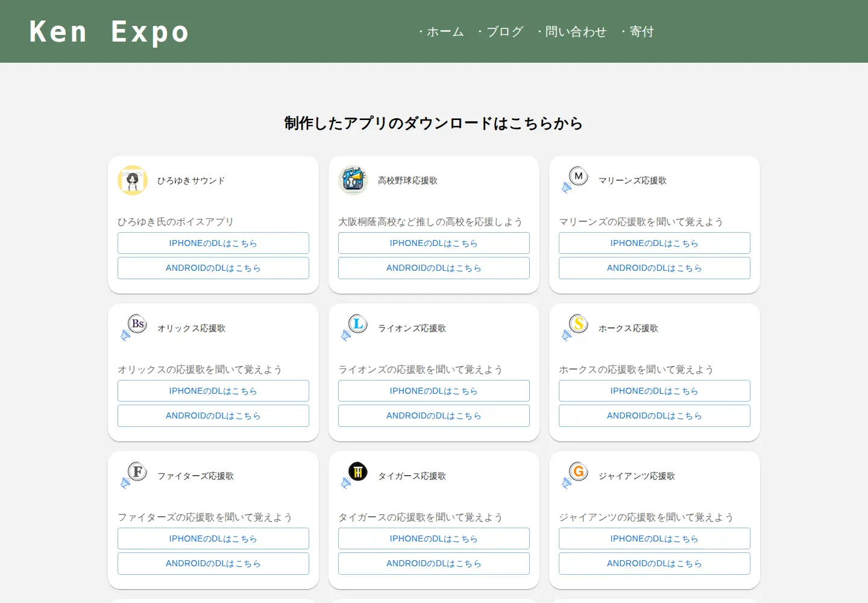
Task: Click the タイガース応援歌 card title
Action: click(x=412, y=476)
